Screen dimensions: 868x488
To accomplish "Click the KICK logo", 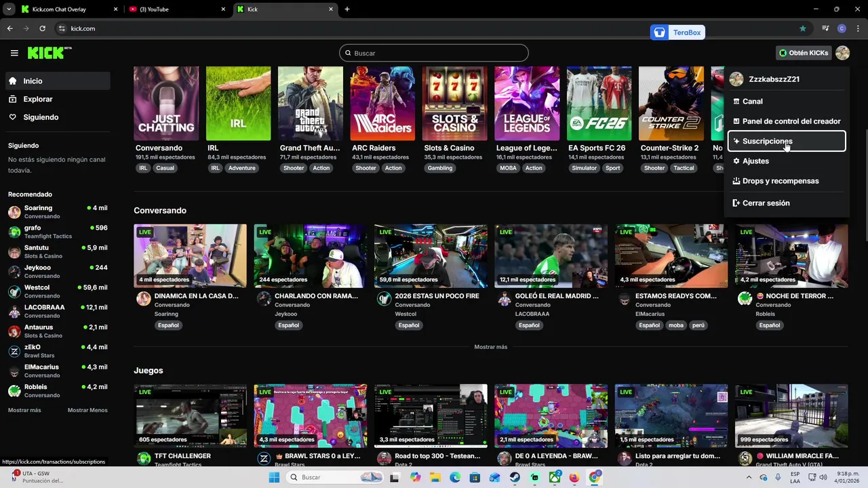I will click(x=49, y=53).
